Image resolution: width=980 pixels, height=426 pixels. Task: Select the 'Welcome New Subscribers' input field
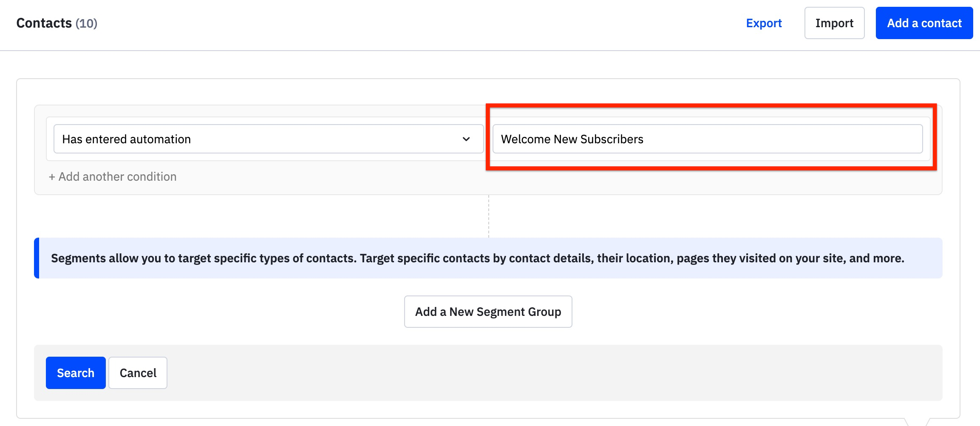[x=708, y=139]
